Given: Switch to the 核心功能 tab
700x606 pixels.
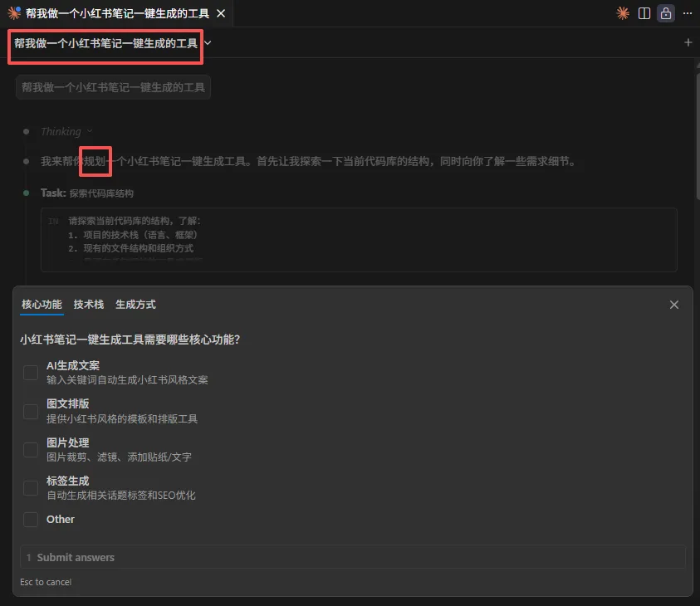Looking at the screenshot, I should [x=42, y=305].
